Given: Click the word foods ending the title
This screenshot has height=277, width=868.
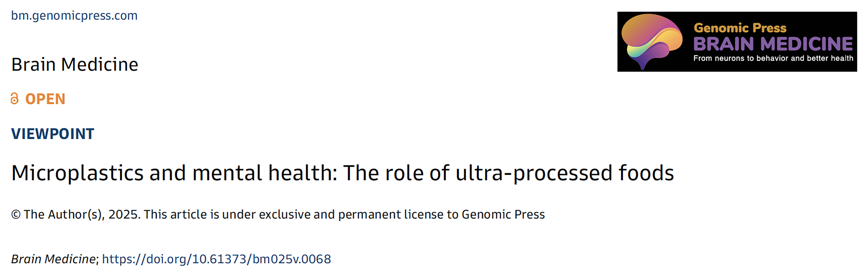Looking at the screenshot, I should pyautogui.click(x=646, y=173).
